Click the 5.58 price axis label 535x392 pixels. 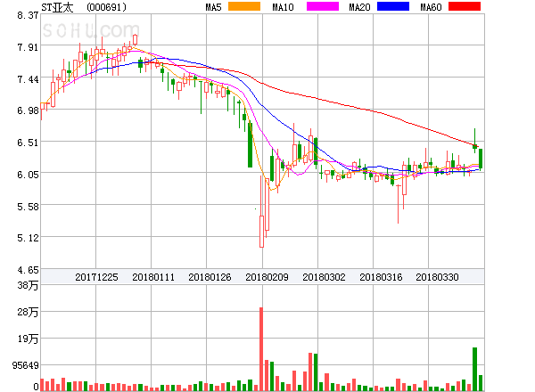[28, 206]
